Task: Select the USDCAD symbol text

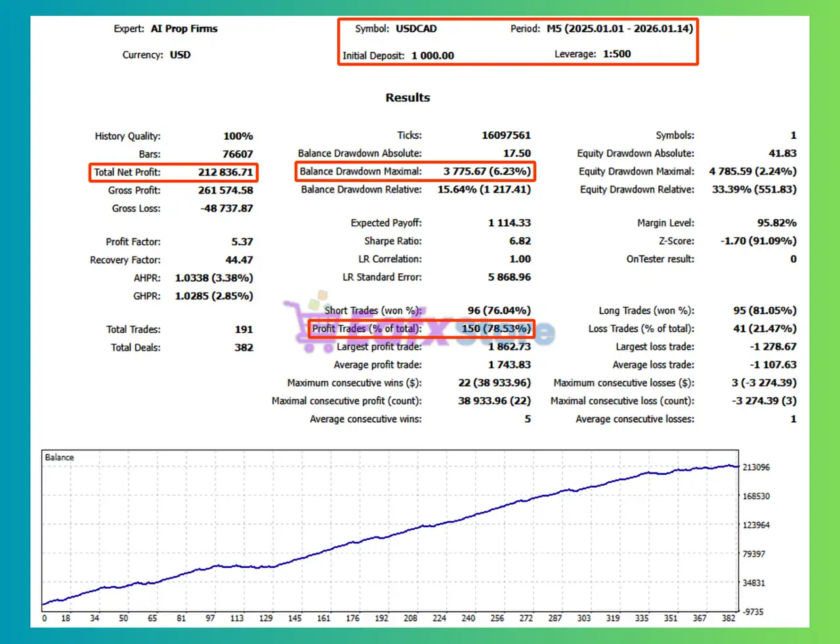Action: pyautogui.click(x=415, y=29)
